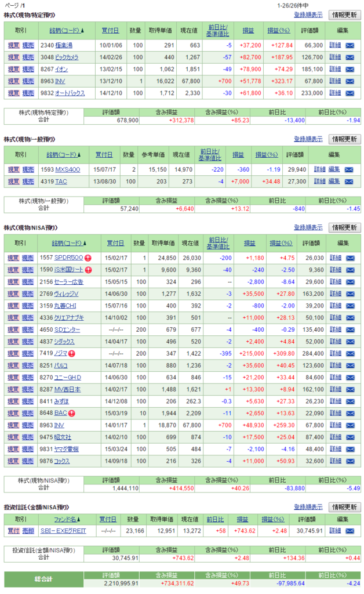Open the SBI-EXEグREIT fund name link
Image resolution: width=364 pixels, height=594 pixels.
(63, 531)
